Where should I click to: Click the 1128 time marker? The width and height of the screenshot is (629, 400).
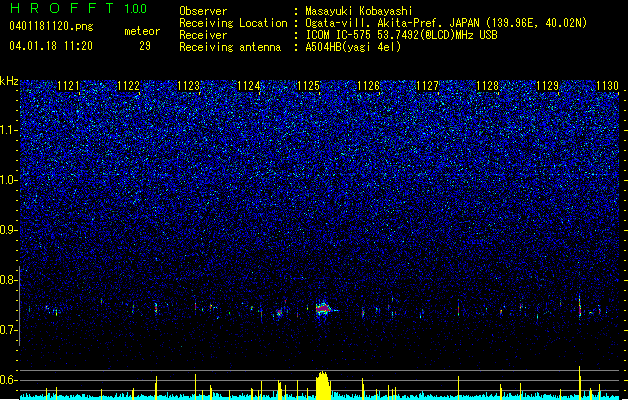click(x=487, y=86)
